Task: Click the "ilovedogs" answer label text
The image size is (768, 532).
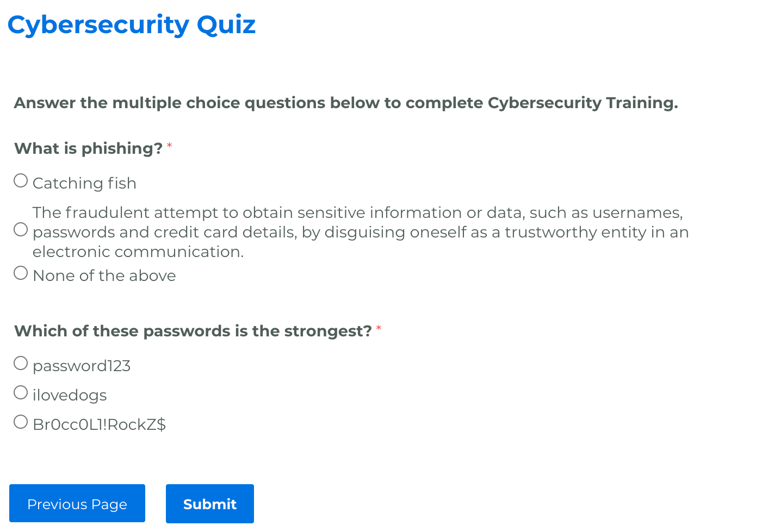Action: [x=70, y=395]
